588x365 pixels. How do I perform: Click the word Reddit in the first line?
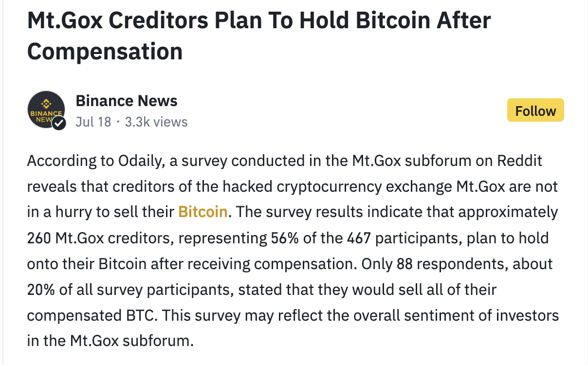(x=519, y=161)
